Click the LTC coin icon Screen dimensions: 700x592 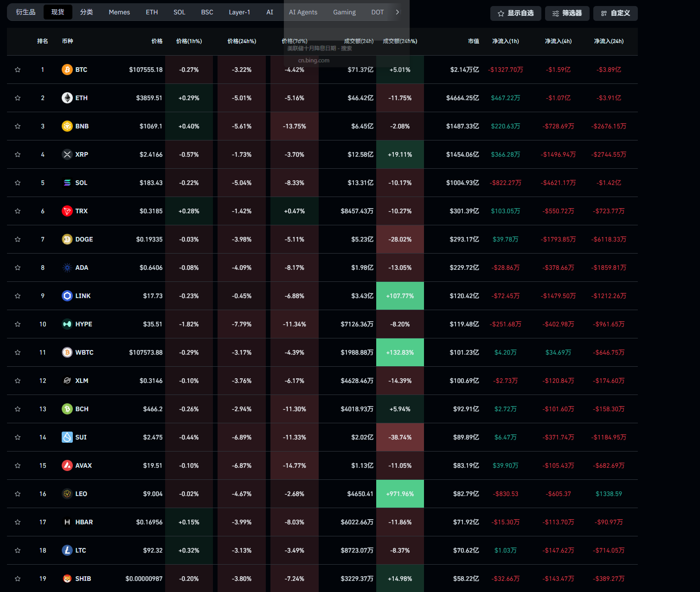point(67,550)
